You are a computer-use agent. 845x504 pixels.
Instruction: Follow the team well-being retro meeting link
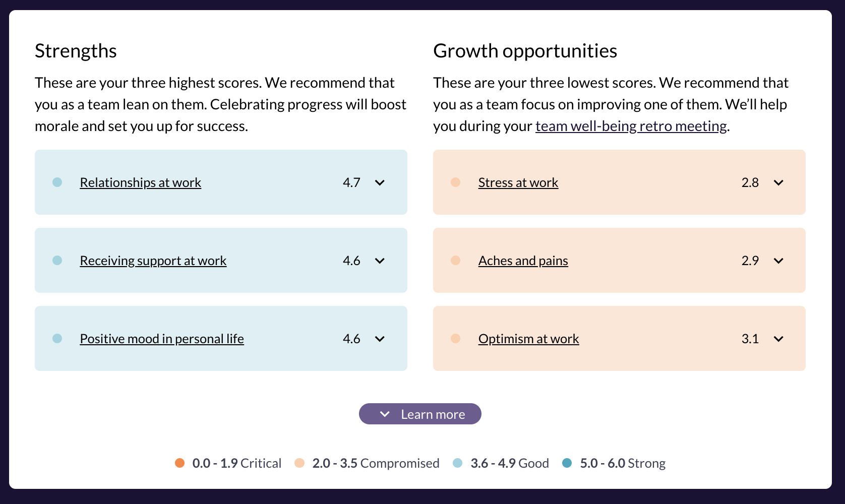click(631, 126)
